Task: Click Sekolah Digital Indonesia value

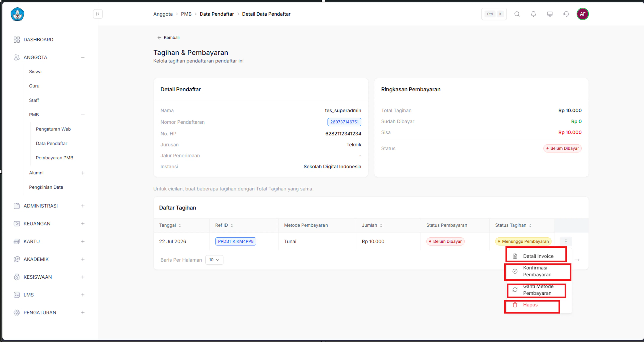Action: pyautogui.click(x=332, y=166)
